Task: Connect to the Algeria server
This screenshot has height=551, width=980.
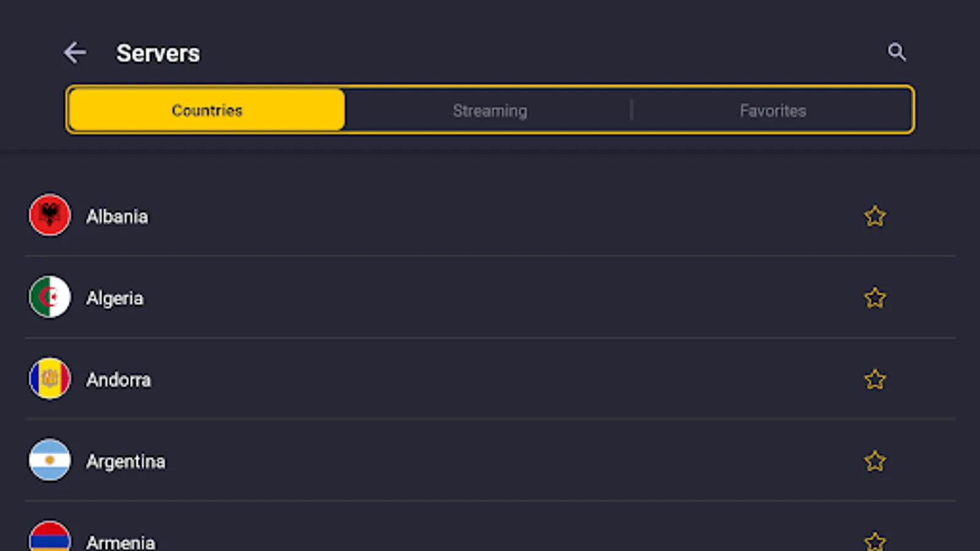Action: (429, 298)
